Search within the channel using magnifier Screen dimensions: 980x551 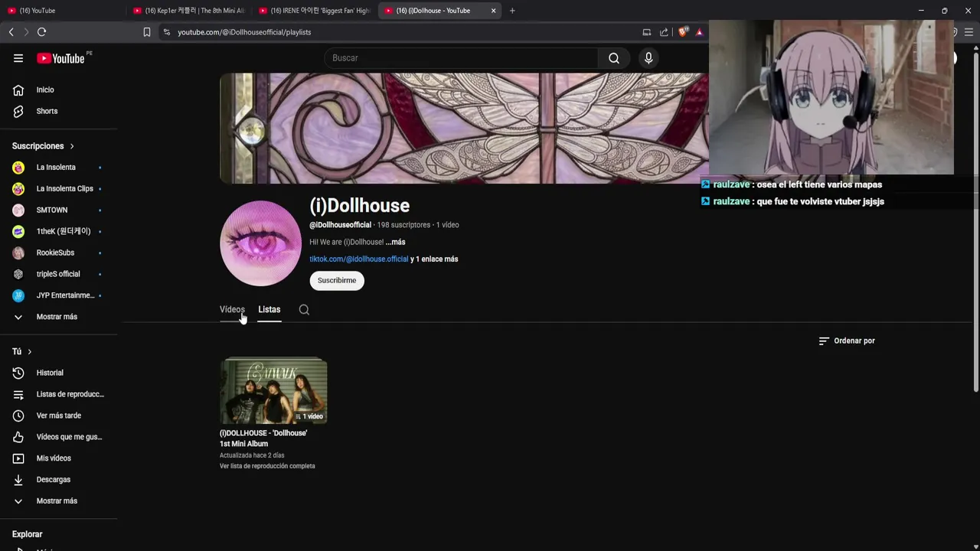pyautogui.click(x=304, y=310)
